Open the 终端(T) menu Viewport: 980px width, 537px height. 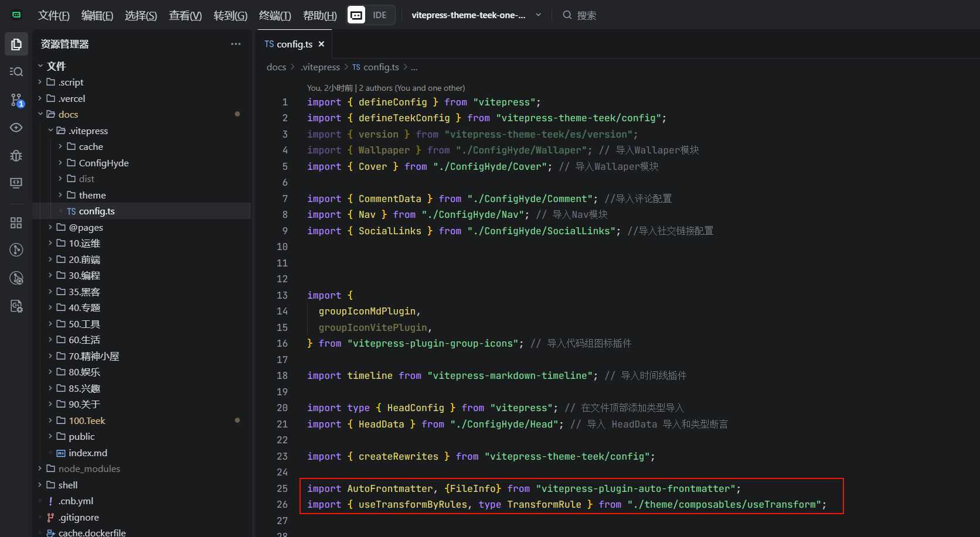pyautogui.click(x=275, y=15)
